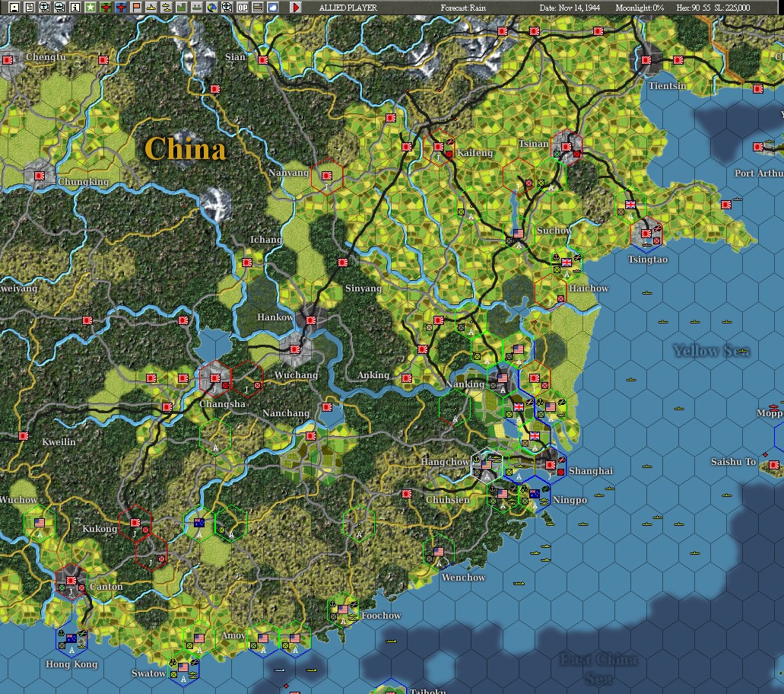This screenshot has height=694, width=784.
Task: Click the 'China' map label
Action: [x=185, y=149]
